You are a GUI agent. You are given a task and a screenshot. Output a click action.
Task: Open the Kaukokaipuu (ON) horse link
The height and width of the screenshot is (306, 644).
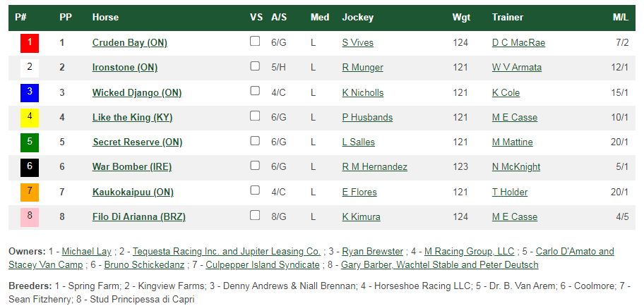tap(133, 192)
